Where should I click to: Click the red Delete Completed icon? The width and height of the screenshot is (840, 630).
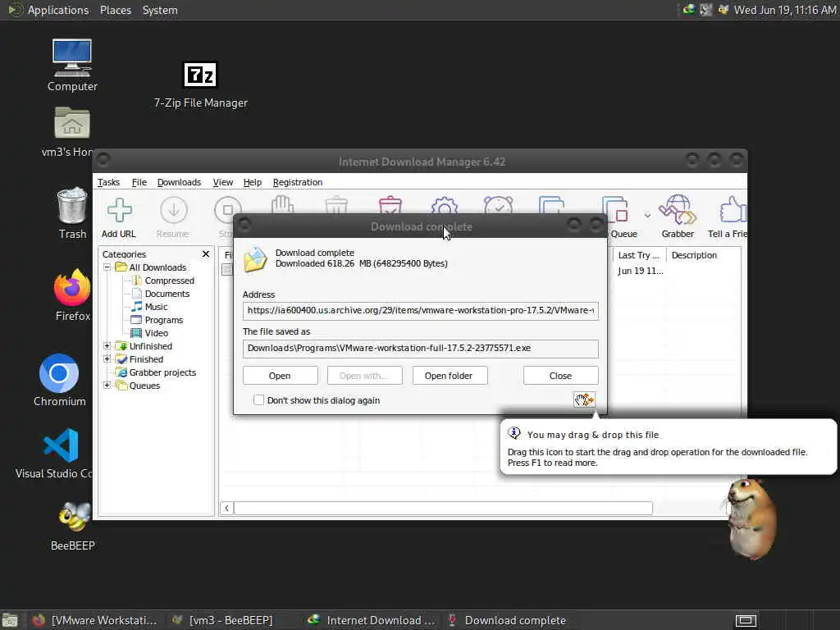point(390,204)
